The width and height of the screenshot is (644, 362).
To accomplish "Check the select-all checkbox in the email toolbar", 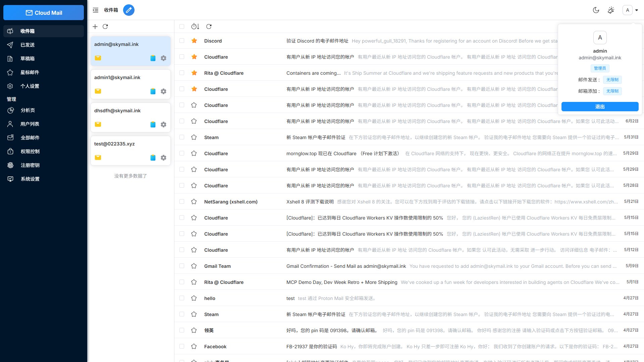I will pos(182,26).
